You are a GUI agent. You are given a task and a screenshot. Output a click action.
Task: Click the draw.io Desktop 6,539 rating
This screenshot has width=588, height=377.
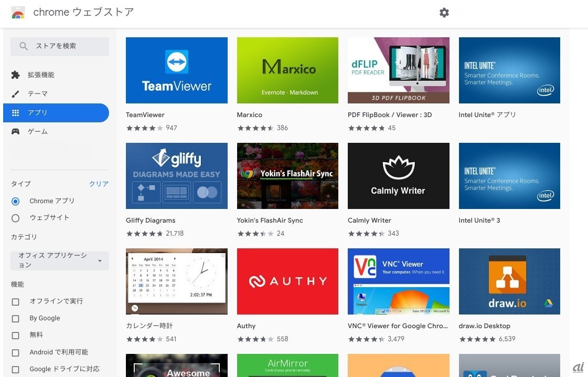(487, 339)
